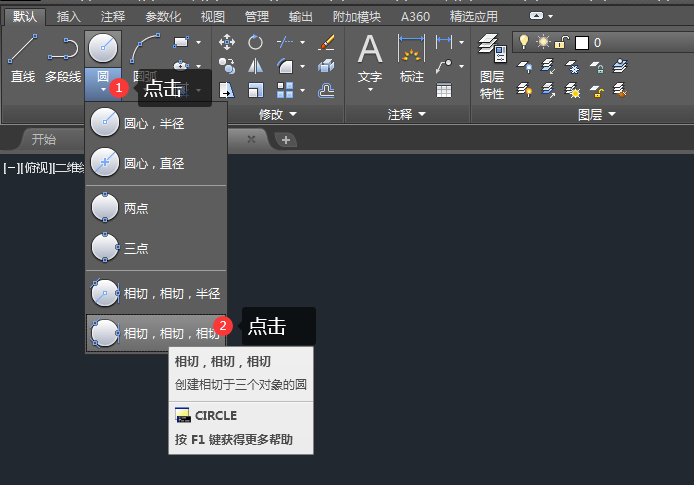Select the Trim tool icon

click(285, 42)
